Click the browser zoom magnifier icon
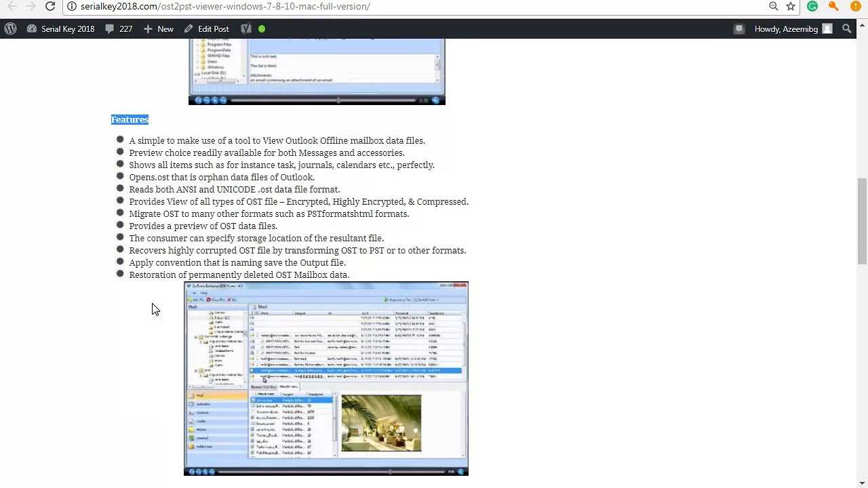The height and width of the screenshot is (488, 868). pos(774,6)
